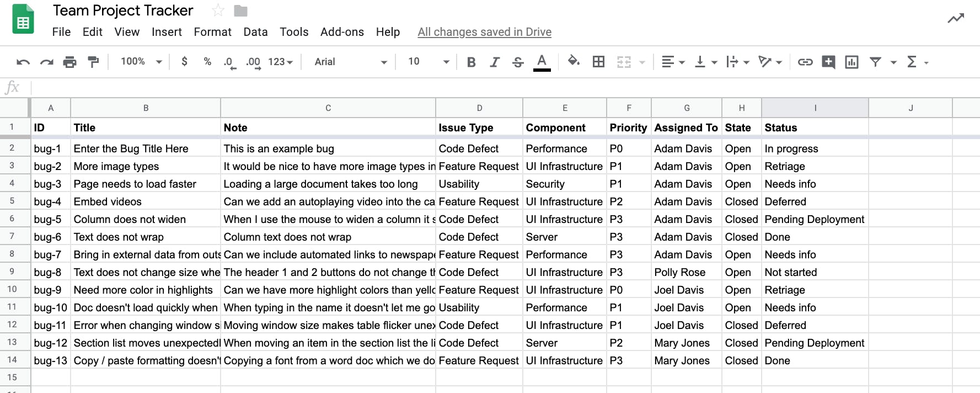Open the font size 10 dropdown

[429, 62]
